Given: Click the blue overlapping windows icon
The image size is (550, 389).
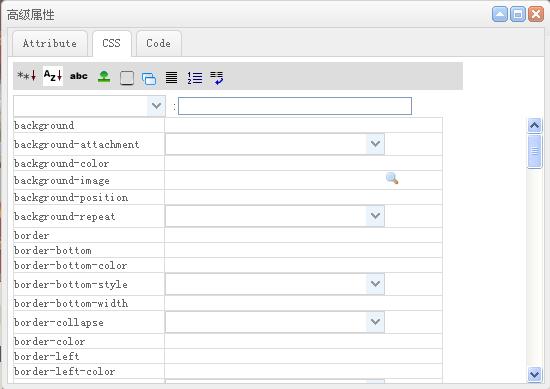Looking at the screenshot, I should click(x=149, y=79).
